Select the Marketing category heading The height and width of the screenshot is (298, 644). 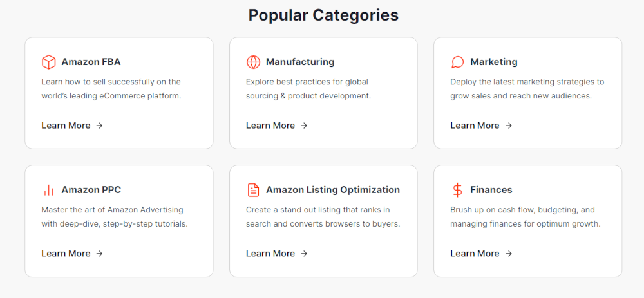pos(494,62)
